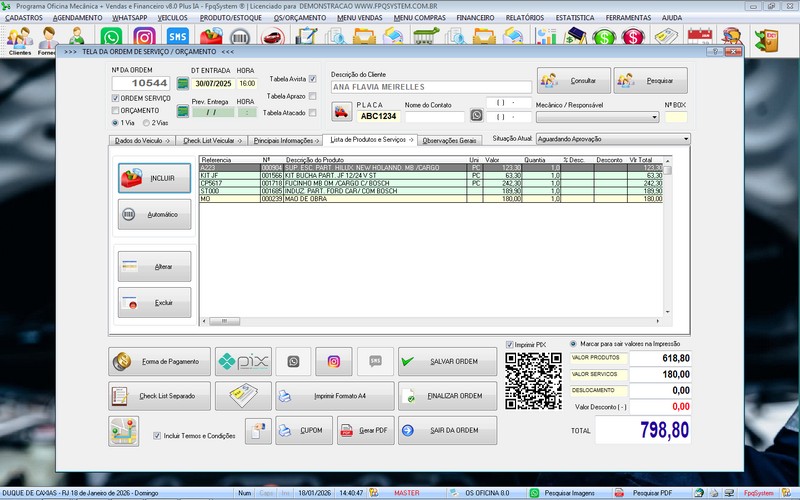Click the Instagram share button below the list

[334, 361]
